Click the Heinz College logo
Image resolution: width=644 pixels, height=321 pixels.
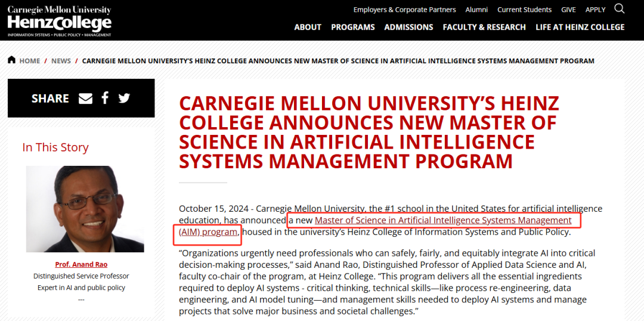point(59,21)
